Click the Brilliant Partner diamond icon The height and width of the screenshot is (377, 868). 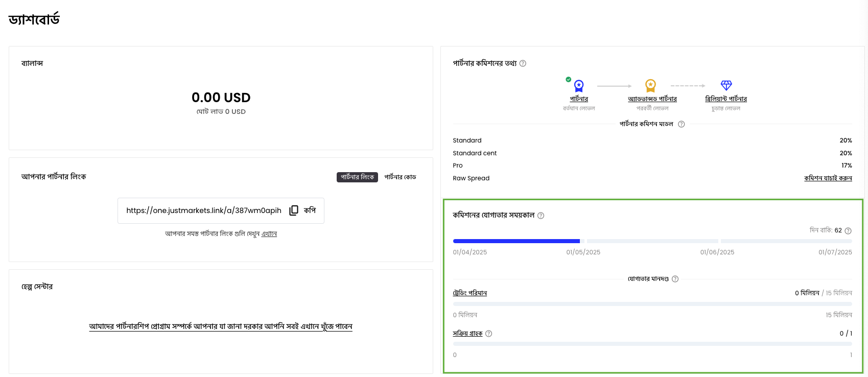[x=726, y=85]
